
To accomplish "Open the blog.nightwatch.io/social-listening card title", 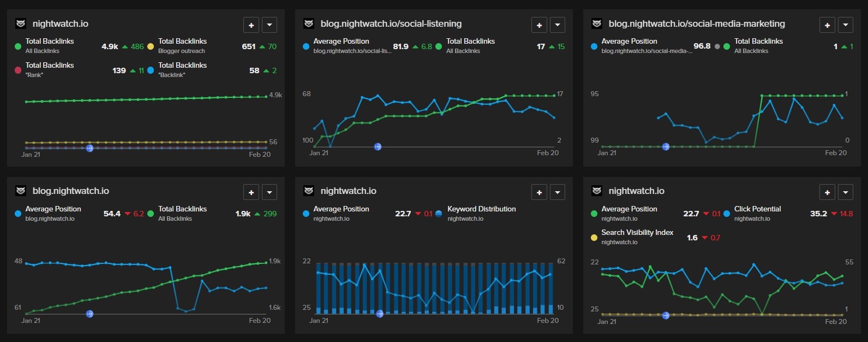I will (x=391, y=23).
